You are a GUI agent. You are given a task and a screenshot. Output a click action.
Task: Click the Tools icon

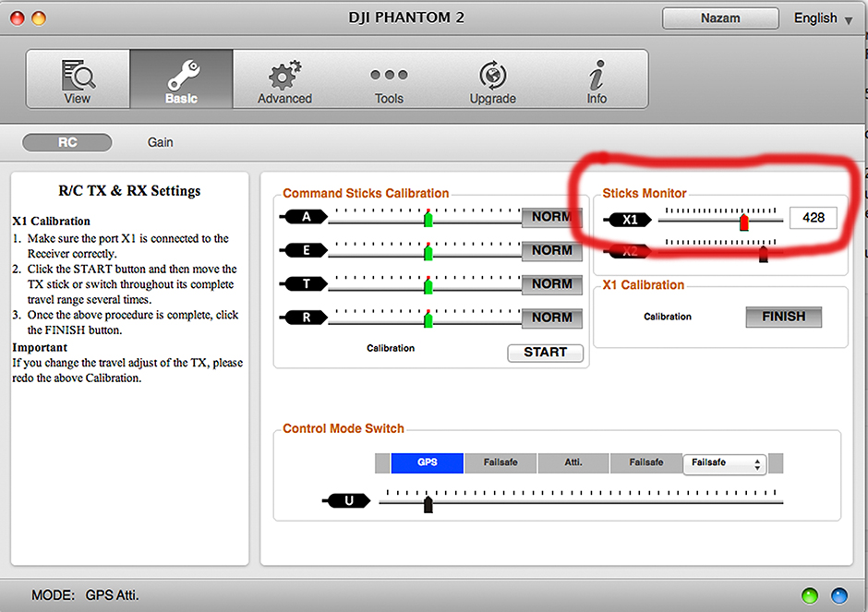(x=388, y=79)
